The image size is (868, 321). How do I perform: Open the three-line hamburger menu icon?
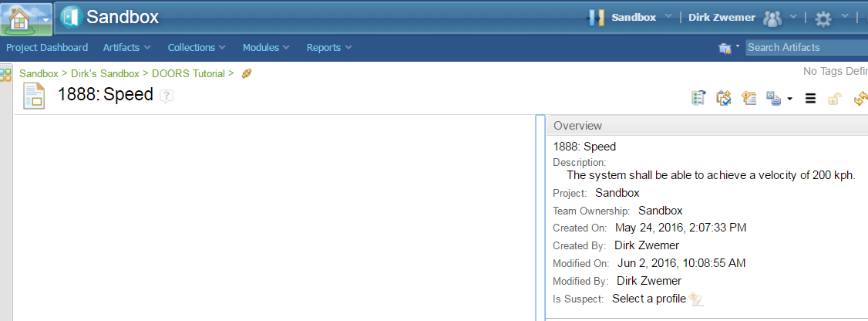coord(810,98)
